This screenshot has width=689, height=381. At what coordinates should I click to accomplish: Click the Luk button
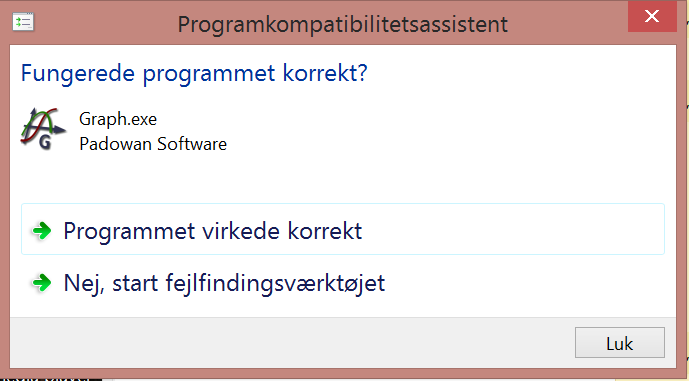click(x=620, y=343)
